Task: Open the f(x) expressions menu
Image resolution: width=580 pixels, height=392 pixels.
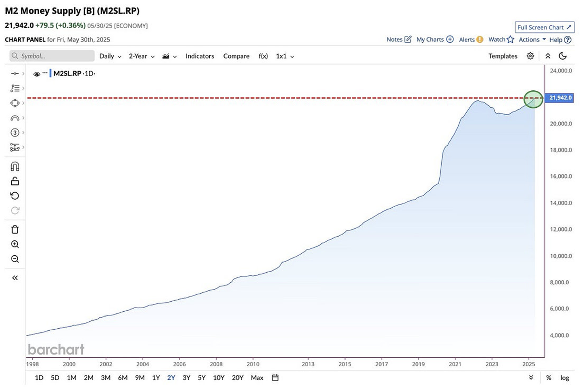Action: 263,56
